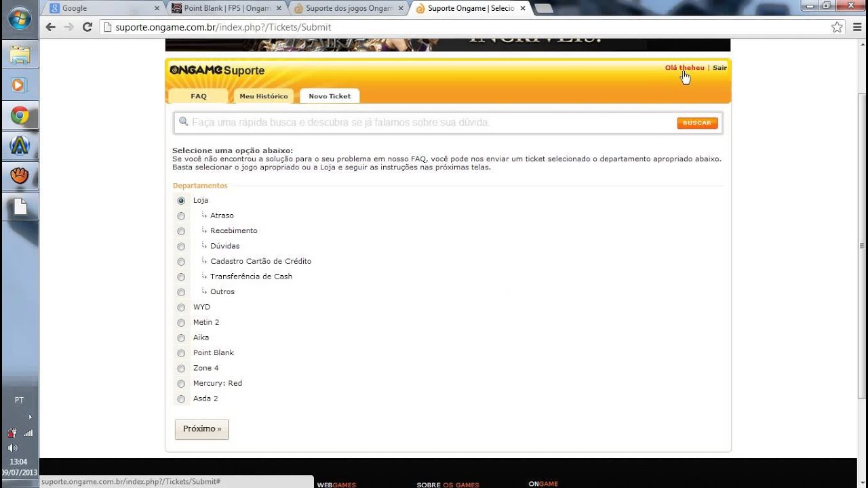Select the Aika radio button

[181, 338]
